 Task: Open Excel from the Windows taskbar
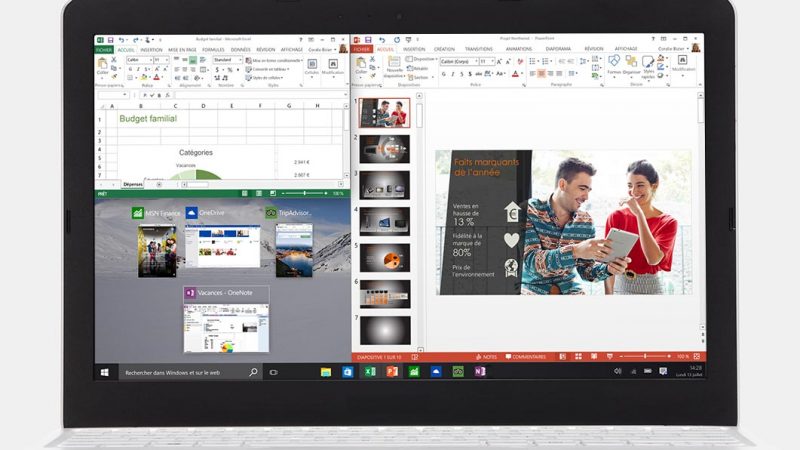[x=370, y=371]
